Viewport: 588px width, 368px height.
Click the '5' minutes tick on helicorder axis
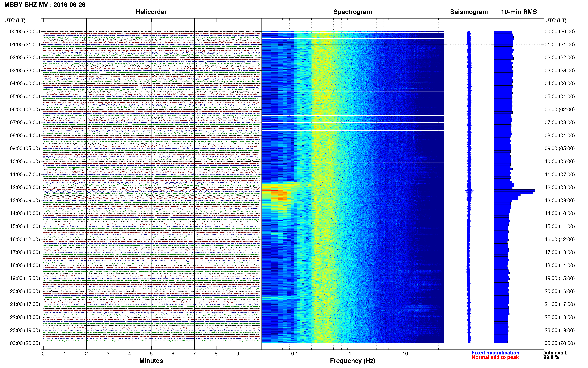point(151,354)
